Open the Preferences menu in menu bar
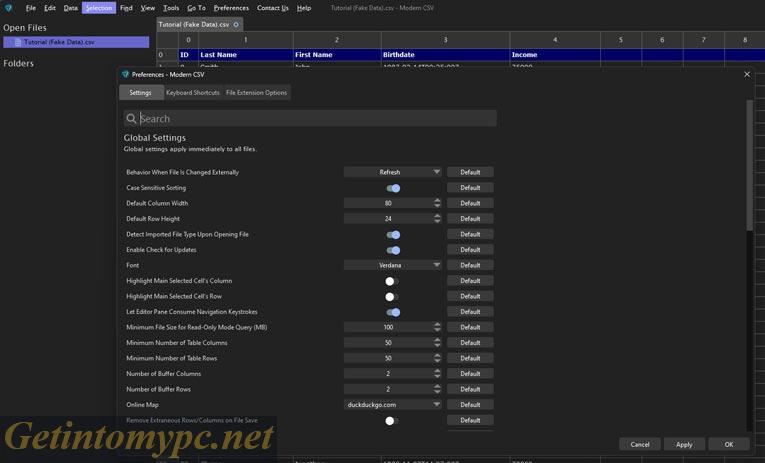Viewport: 765px width, 463px height. point(231,8)
